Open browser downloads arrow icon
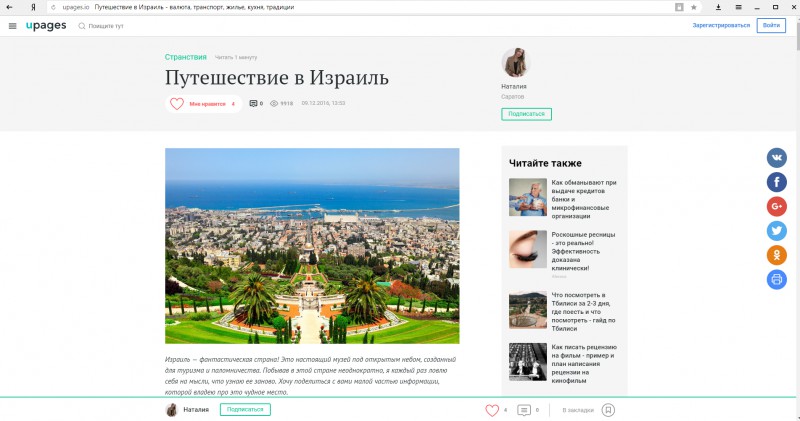800x421 pixels. (718, 7)
